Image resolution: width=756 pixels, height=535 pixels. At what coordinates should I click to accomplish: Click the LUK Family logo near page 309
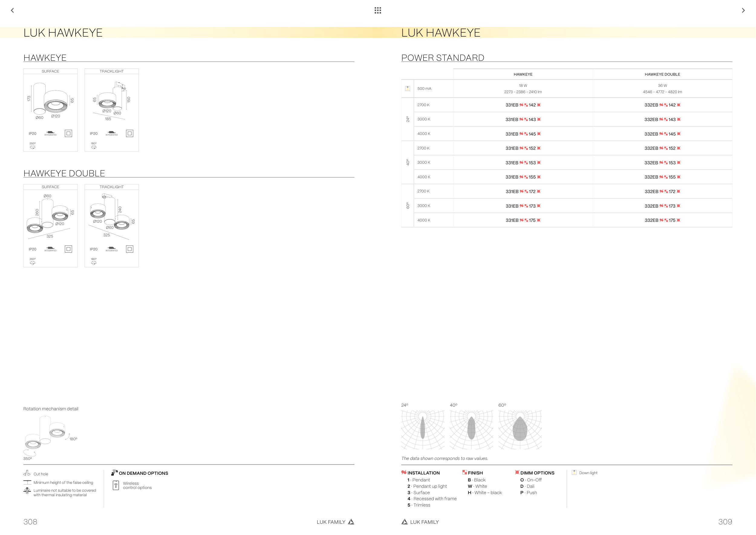tap(404, 522)
